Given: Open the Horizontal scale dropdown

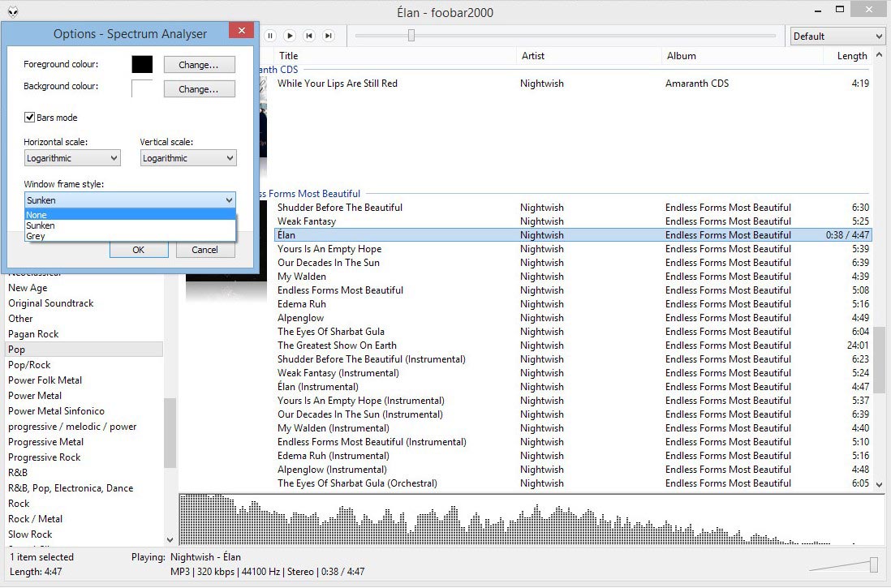Looking at the screenshot, I should point(71,157).
